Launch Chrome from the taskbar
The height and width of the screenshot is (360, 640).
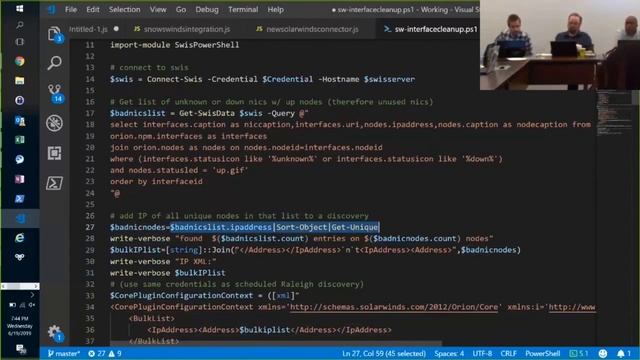tap(19, 61)
